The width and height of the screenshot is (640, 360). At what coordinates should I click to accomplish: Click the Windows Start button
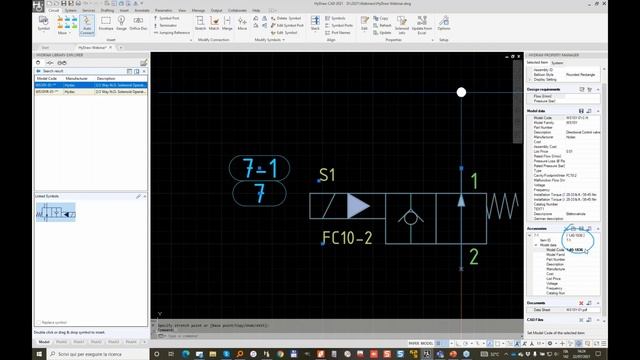click(x=39, y=354)
